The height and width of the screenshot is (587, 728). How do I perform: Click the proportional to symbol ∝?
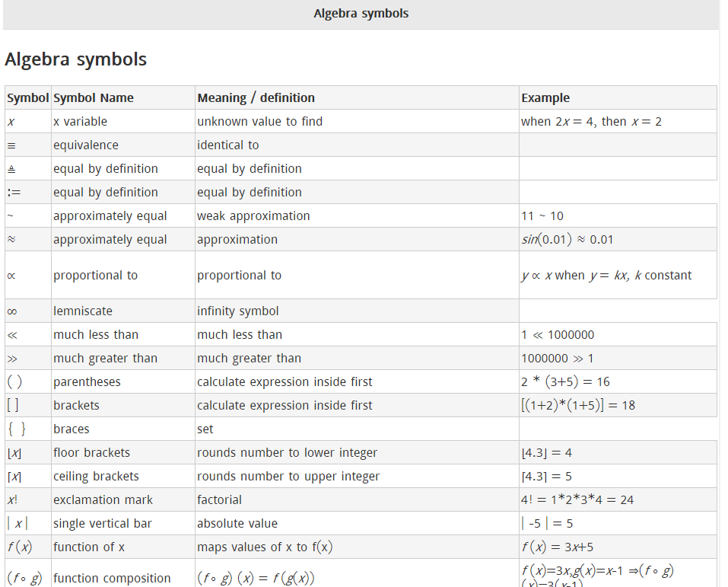tap(11, 276)
